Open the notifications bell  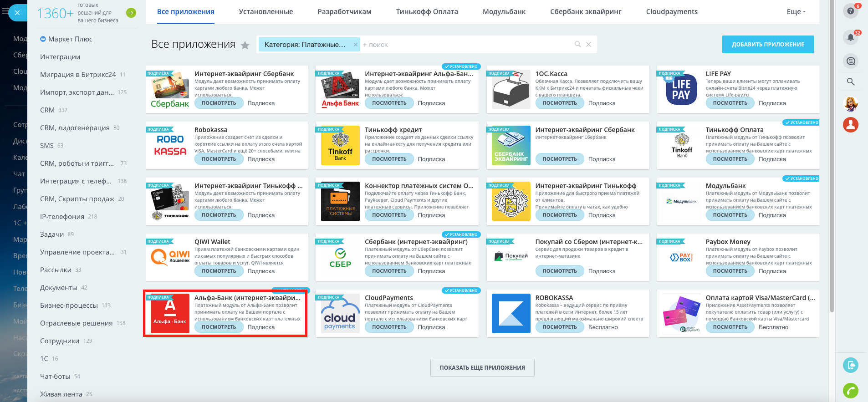(850, 37)
